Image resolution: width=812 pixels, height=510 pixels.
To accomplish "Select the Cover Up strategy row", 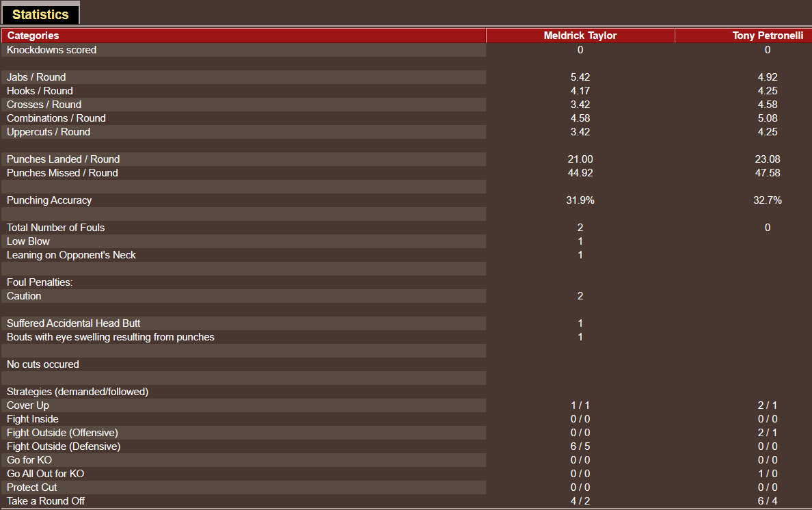I will (28, 405).
